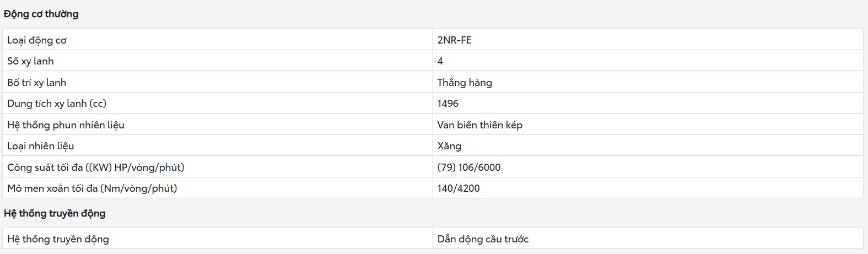Select the "Bố trí xy lanh" label
Viewport: 868px width, 254px height.
[36, 83]
